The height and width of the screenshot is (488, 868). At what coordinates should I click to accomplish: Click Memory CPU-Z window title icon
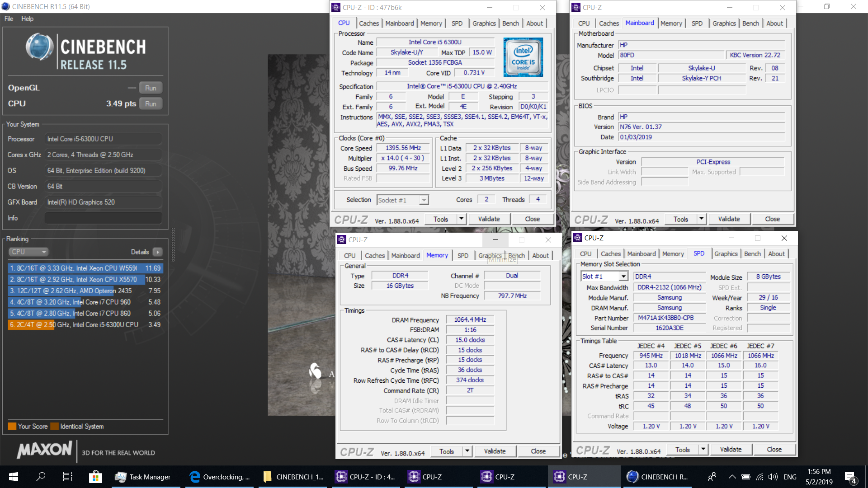pyautogui.click(x=342, y=239)
